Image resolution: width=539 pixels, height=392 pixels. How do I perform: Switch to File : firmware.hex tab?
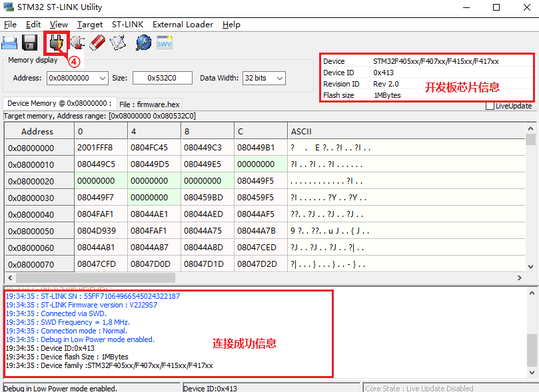149,104
